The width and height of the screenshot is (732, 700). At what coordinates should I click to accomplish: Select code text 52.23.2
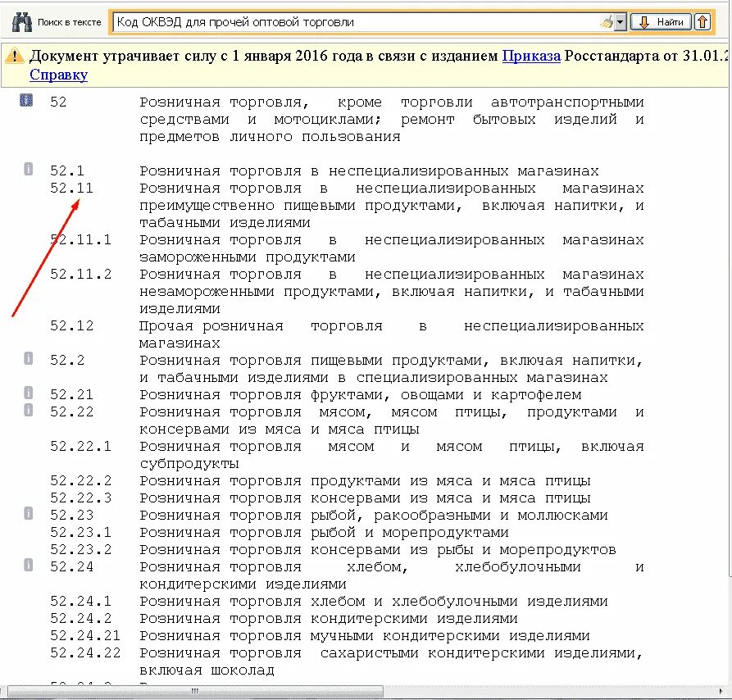[x=81, y=550]
